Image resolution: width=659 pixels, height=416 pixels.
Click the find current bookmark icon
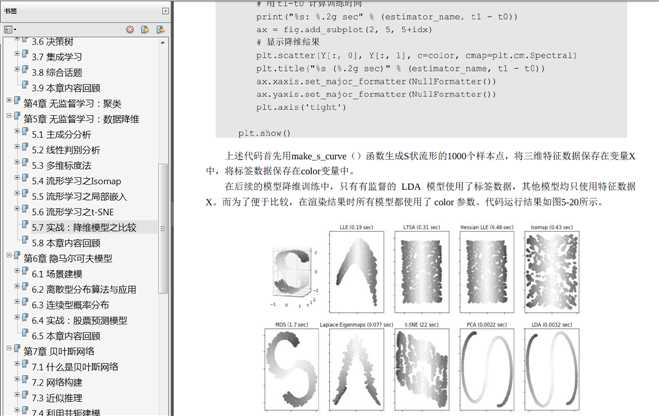pyautogui.click(x=160, y=29)
